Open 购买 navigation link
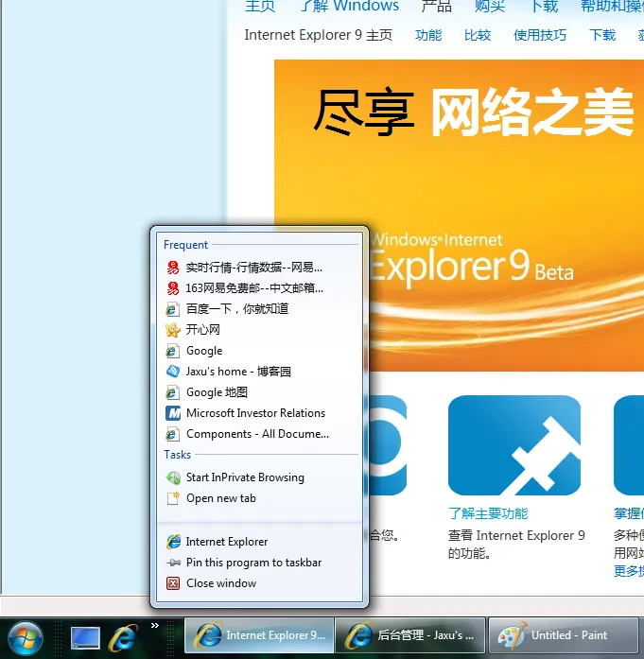This screenshot has width=644, height=659. pos(490,6)
